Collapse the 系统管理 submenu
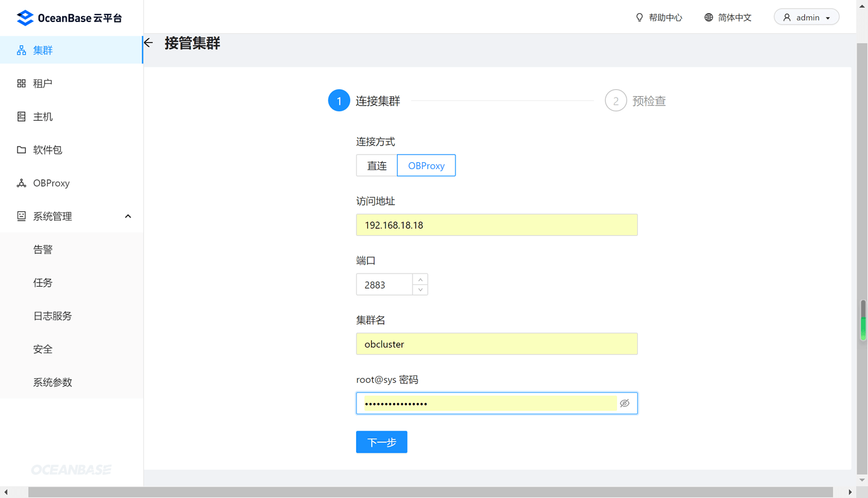The height and width of the screenshot is (498, 868). [128, 216]
